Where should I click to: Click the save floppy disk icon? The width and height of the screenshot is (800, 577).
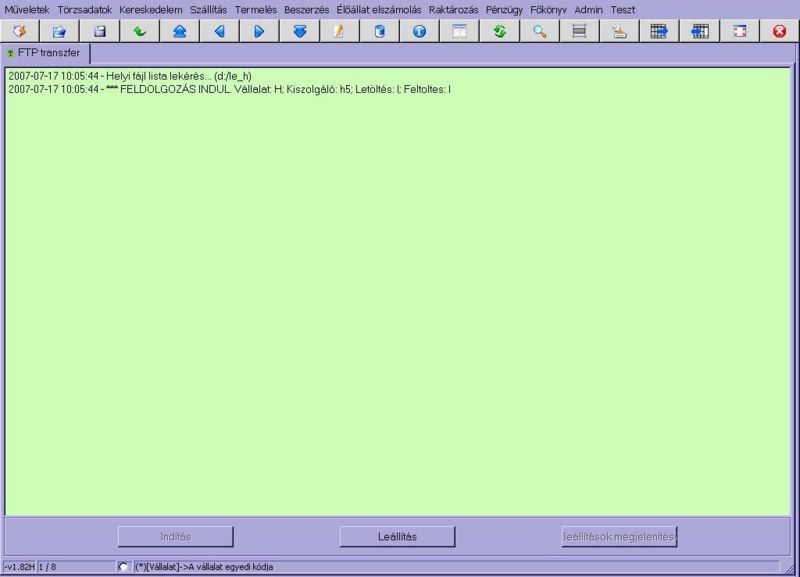coord(99,31)
